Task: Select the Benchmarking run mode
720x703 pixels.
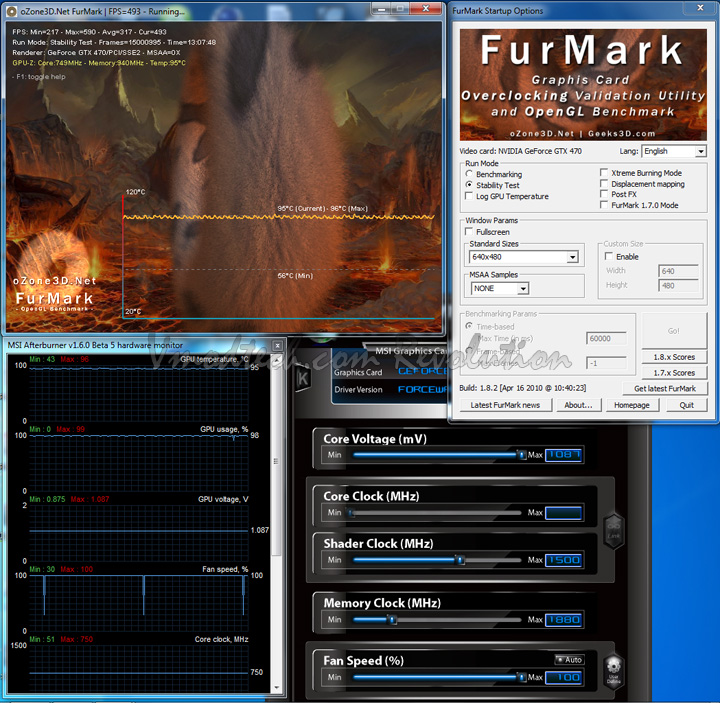Action: [x=469, y=174]
